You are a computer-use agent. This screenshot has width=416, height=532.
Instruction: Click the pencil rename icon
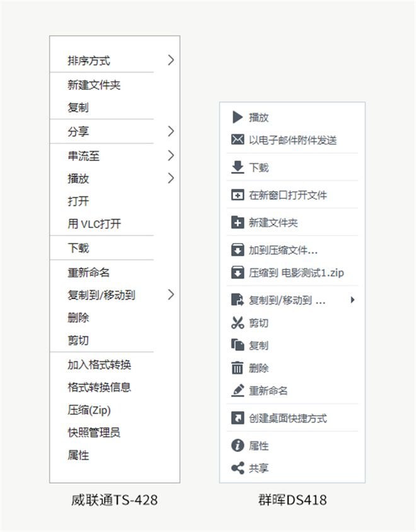coord(238,391)
